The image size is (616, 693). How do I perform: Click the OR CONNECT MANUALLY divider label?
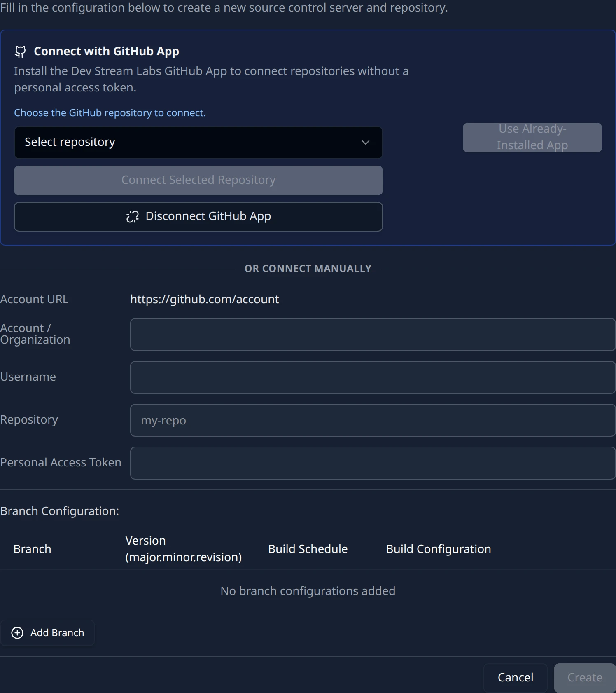click(308, 269)
